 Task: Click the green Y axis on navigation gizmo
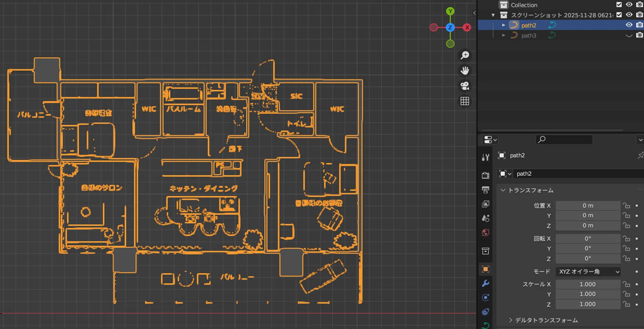pos(450,11)
